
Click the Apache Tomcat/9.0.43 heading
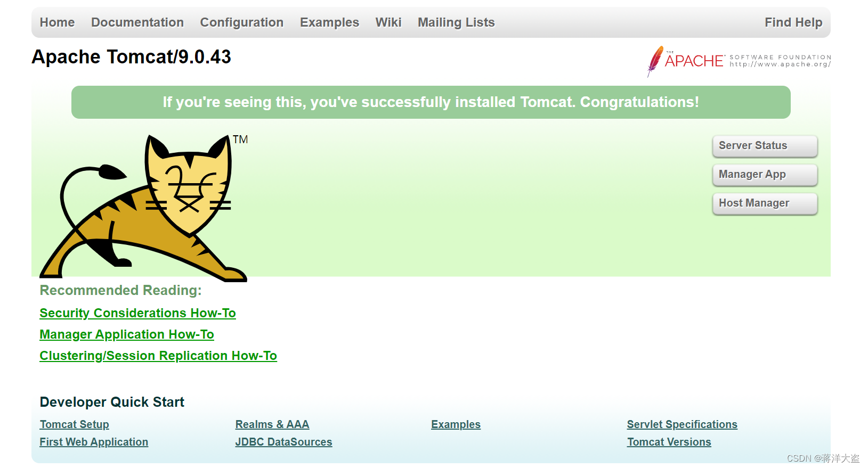point(132,57)
